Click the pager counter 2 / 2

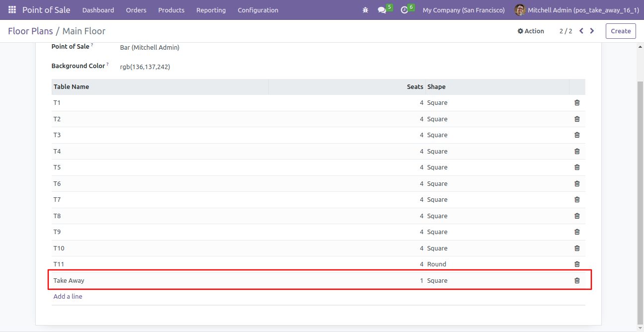click(x=565, y=31)
